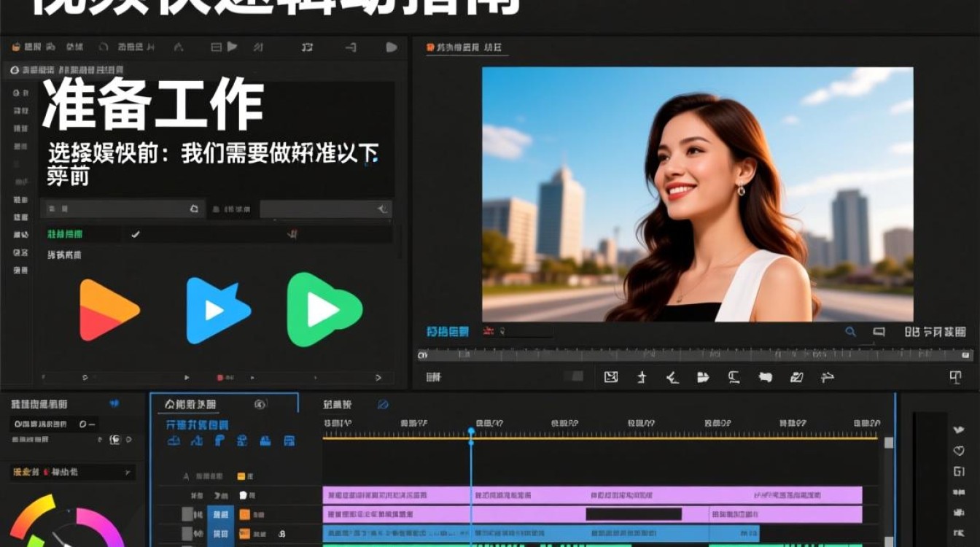Click the icon inside the left search field
Viewport: 980px width, 547px height.
[194, 209]
